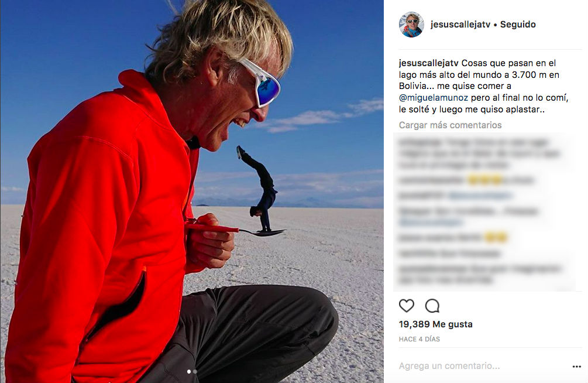Click blurred comment with two yellow emojis
Image resolution: width=588 pixels, height=383 pixels.
click(454, 238)
